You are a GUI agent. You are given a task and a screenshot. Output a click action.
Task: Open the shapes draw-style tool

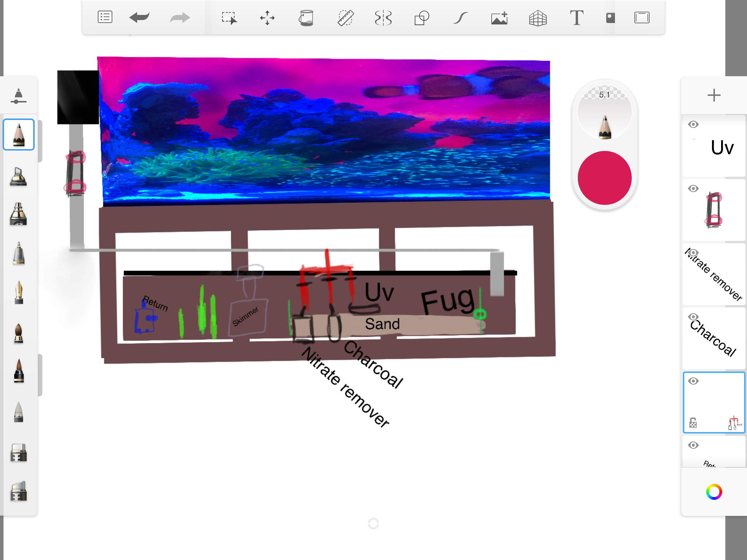click(x=422, y=18)
